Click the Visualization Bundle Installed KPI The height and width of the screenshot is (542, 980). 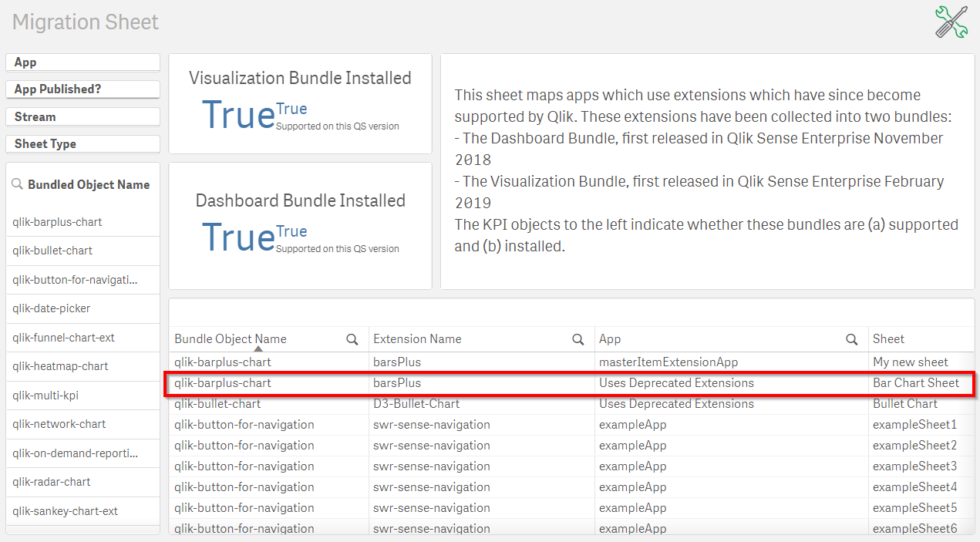tap(300, 103)
